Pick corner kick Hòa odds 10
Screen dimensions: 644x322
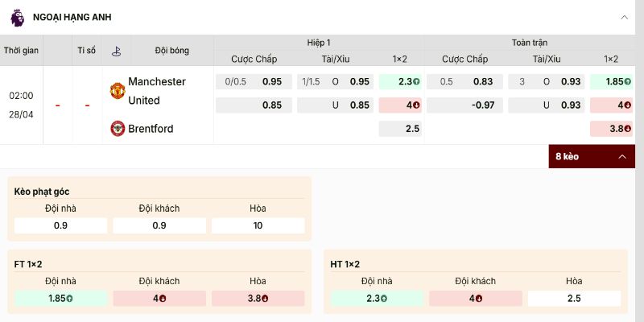258,225
